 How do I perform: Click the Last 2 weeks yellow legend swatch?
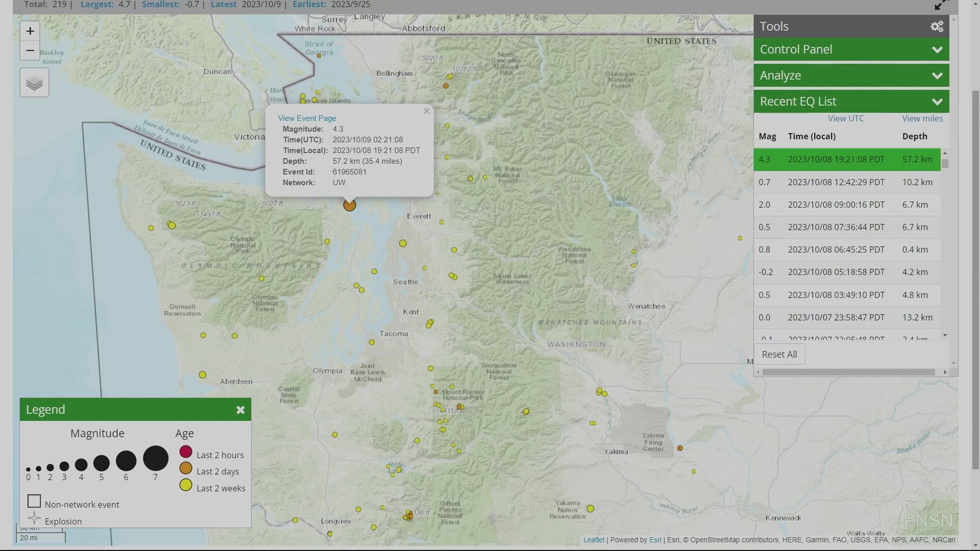[x=186, y=485]
